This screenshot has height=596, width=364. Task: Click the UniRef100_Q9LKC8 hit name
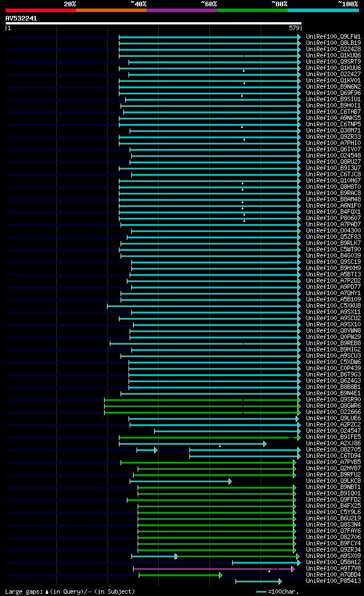pos(333,481)
